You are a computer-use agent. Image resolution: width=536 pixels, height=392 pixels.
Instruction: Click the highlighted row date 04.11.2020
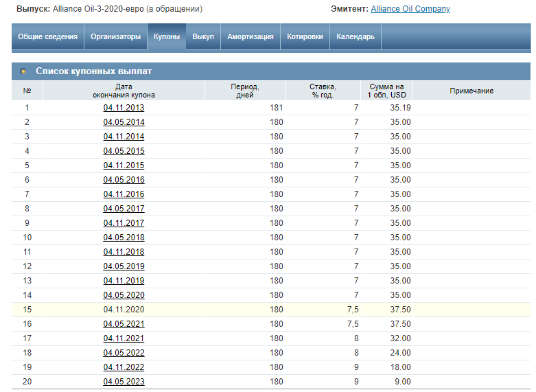point(124,310)
